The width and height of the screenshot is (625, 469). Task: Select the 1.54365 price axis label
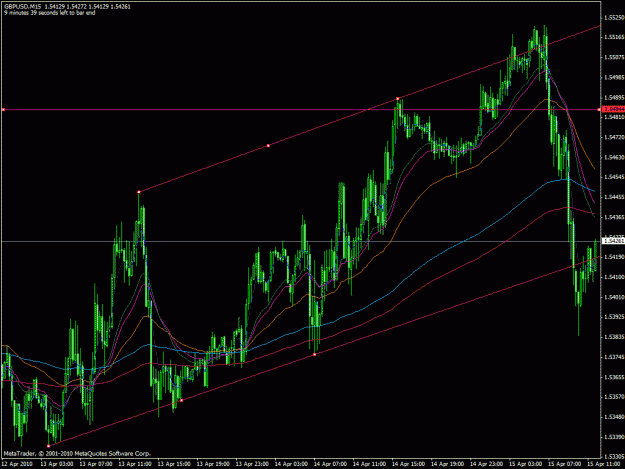[x=614, y=217]
